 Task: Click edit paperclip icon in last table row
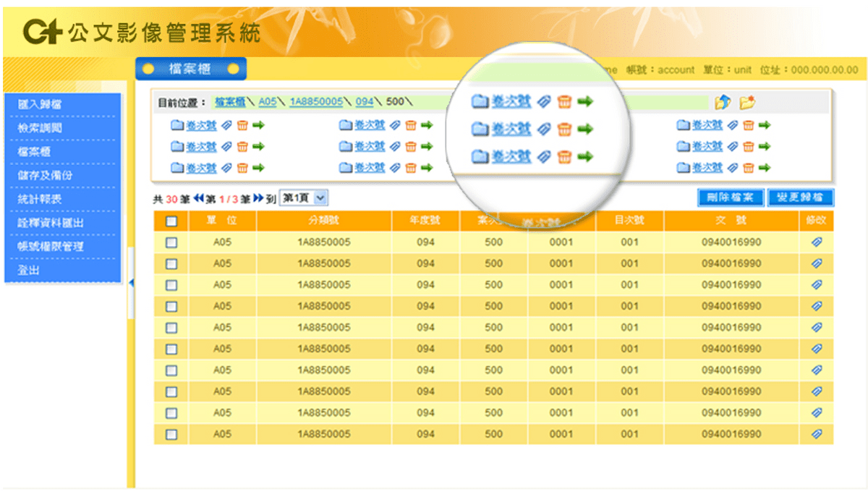817,434
